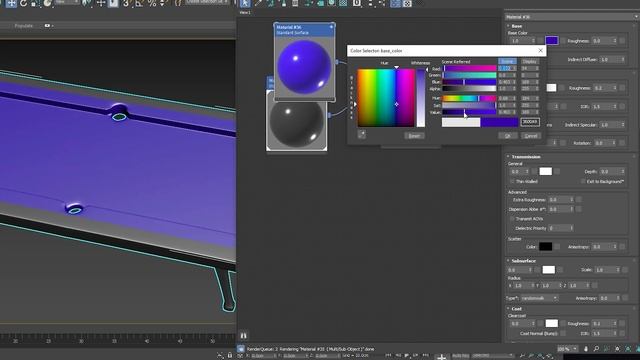Close the Color Selector dialog
The image size is (640, 360).
coord(540,51)
